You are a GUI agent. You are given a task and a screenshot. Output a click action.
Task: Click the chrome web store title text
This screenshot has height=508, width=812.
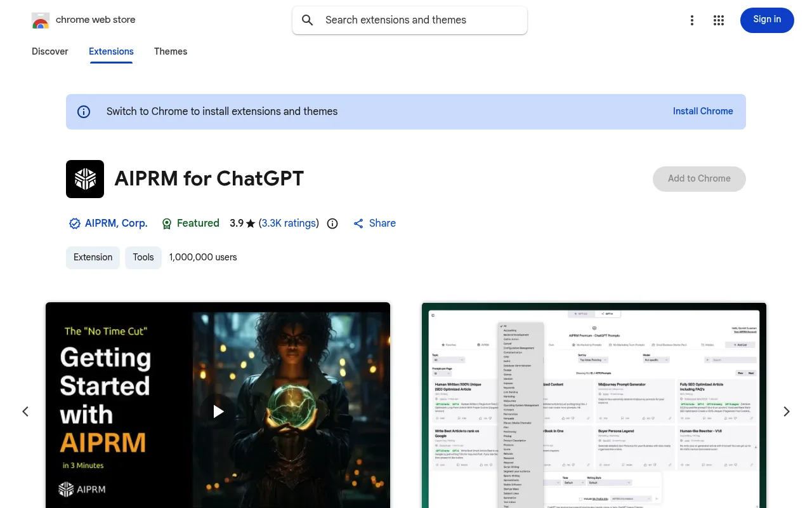tap(96, 20)
